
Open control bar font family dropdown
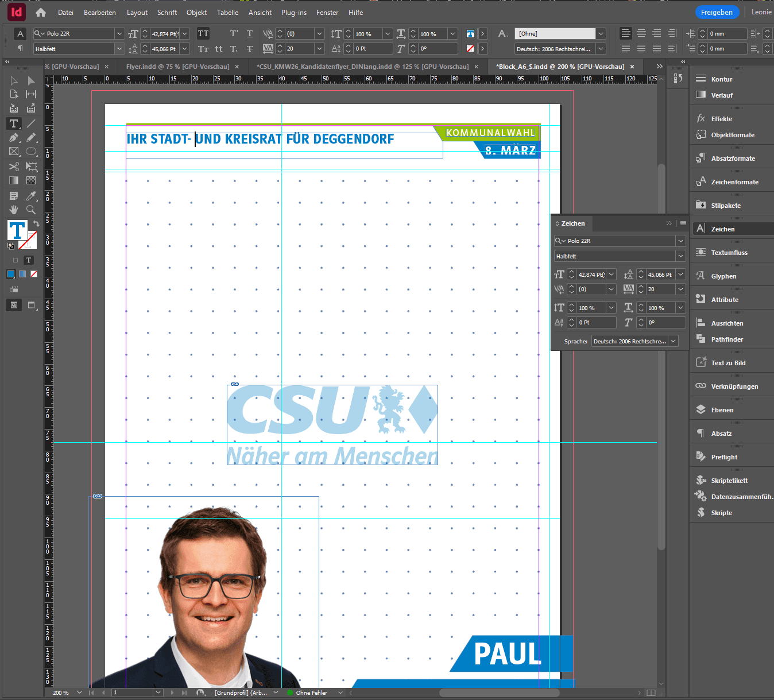click(119, 33)
